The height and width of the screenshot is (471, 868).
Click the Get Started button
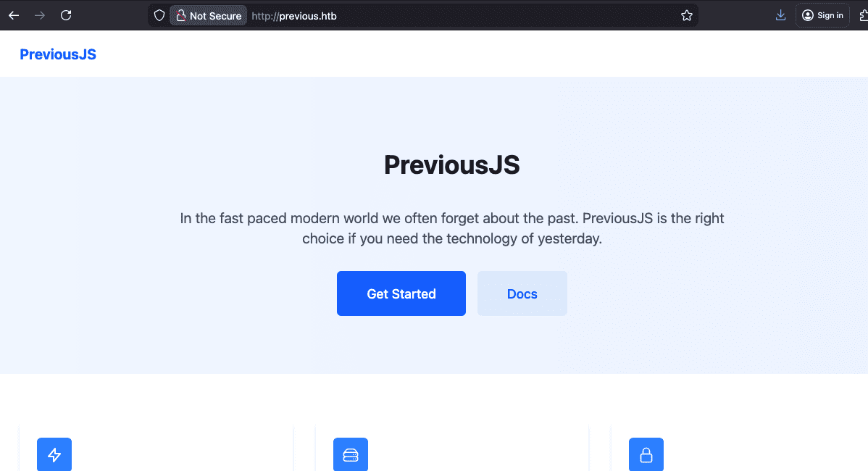tap(401, 293)
